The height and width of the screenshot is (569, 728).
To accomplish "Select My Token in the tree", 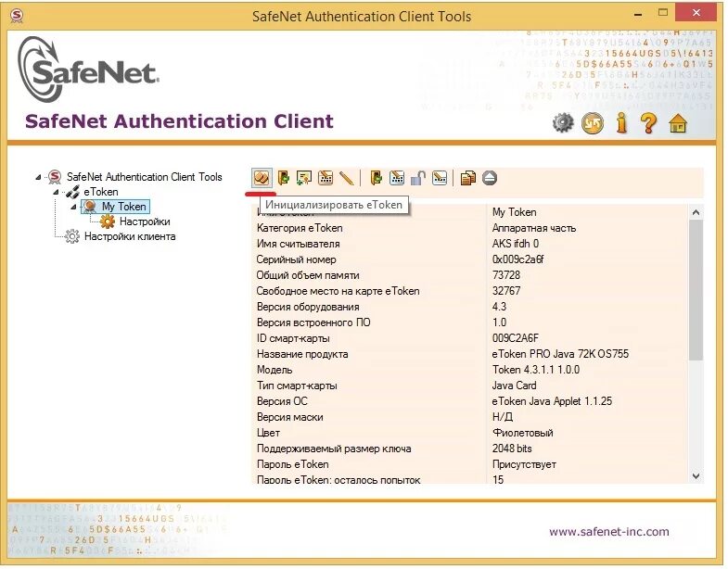I will tap(124, 207).
